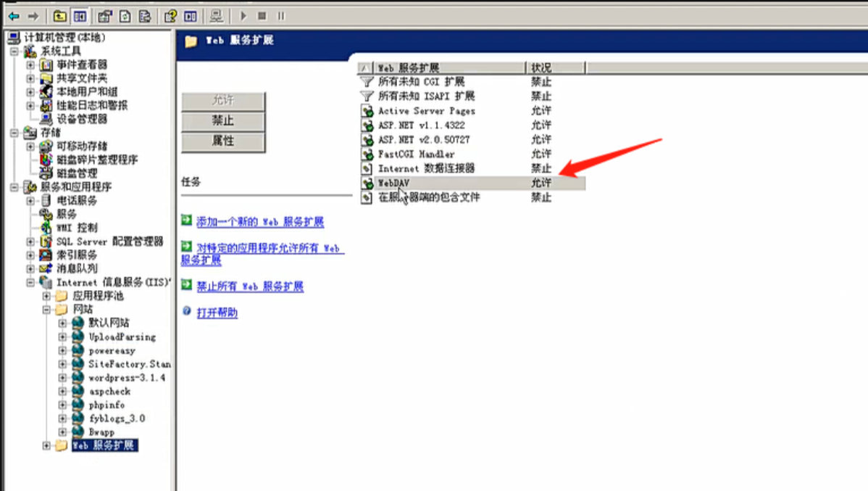The image size is (868, 491).
Task: Collapse the 存储 tree node
Action: click(x=14, y=133)
